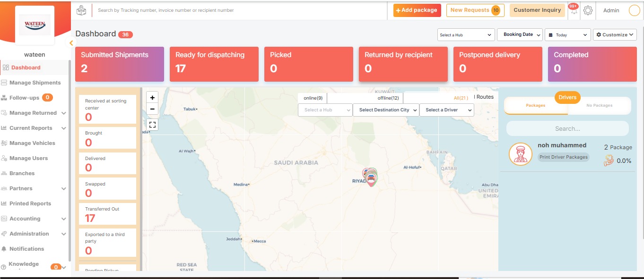This screenshot has height=279, width=644.
Task: Click the Admin profile avatar circle
Action: [x=634, y=10]
